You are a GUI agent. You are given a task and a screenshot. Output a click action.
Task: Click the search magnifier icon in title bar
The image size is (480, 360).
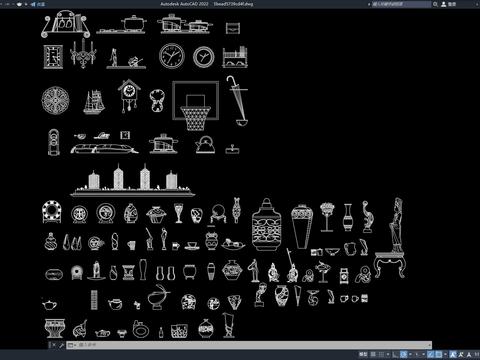tap(435, 4)
